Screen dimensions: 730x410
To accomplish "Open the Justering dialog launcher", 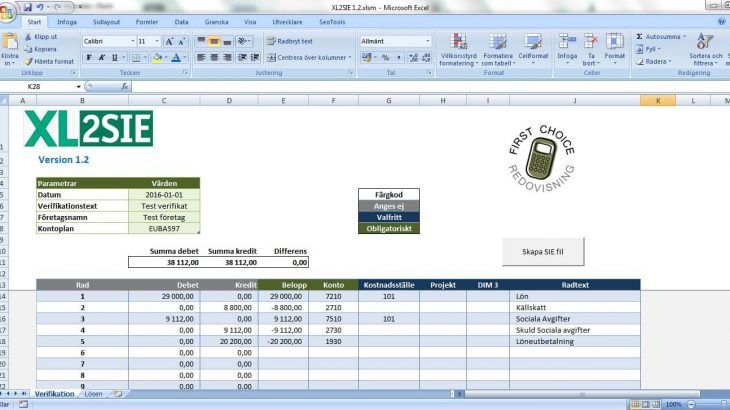I will (x=350, y=73).
